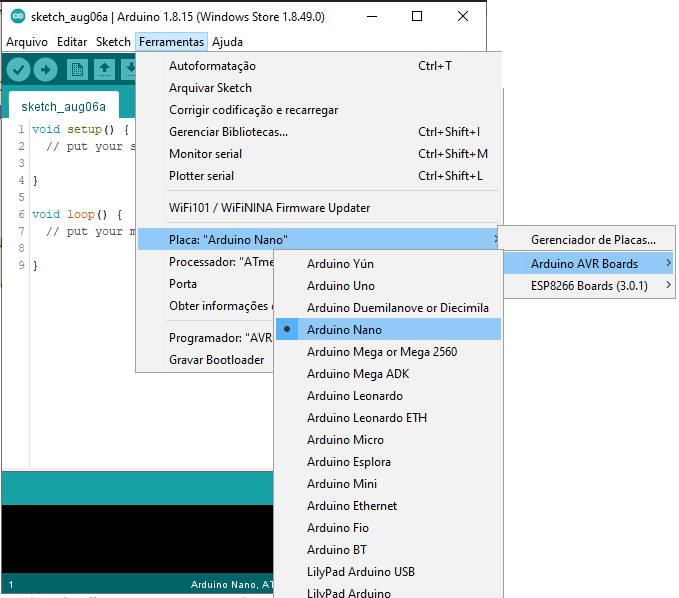
Task: Select the sketch_aug06a editor tab
Action: [x=64, y=107]
